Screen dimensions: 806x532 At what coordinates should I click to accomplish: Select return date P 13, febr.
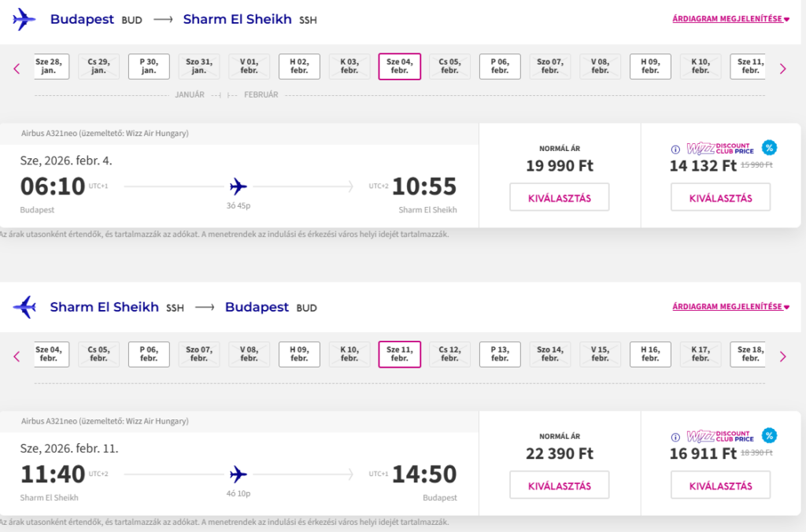500,354
